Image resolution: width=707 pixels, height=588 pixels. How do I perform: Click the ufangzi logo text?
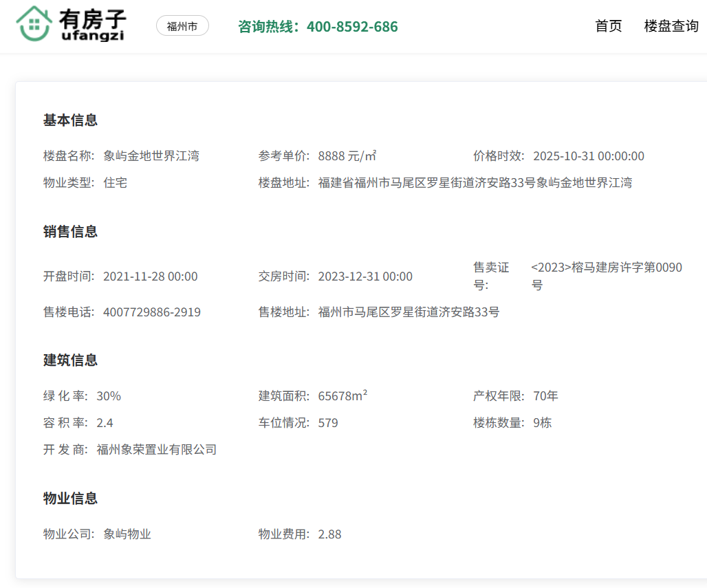click(x=93, y=36)
